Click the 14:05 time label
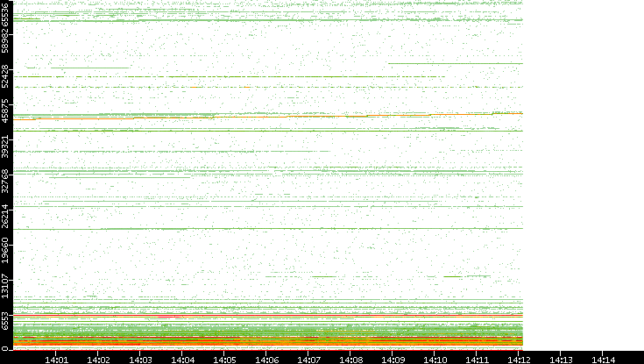Screen dimensions: 644x364 click(224, 358)
